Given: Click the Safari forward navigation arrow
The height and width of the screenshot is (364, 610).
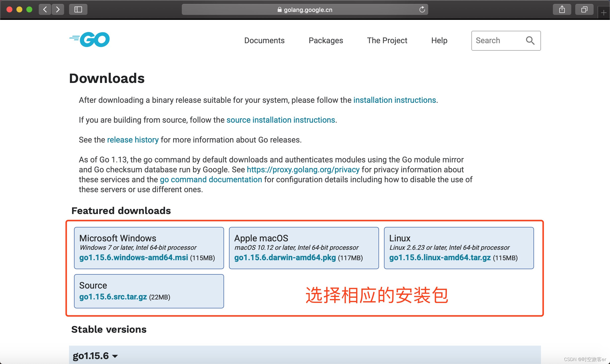Looking at the screenshot, I should tap(58, 9).
